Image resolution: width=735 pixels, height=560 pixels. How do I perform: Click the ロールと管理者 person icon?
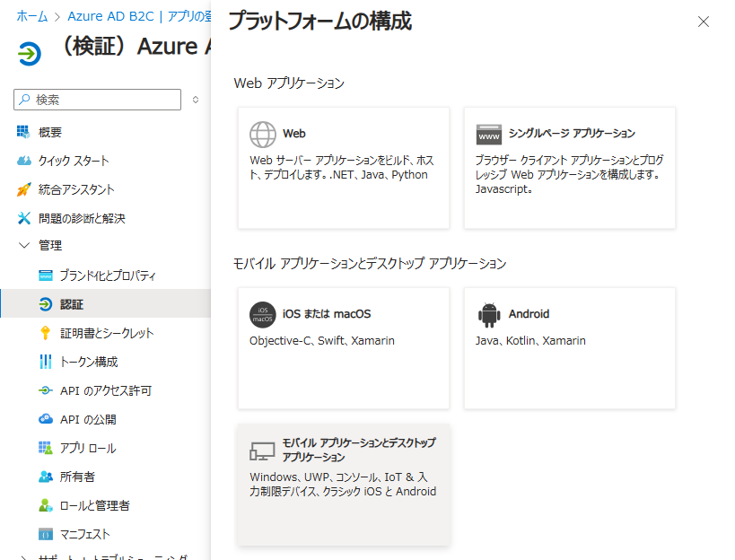tap(46, 505)
